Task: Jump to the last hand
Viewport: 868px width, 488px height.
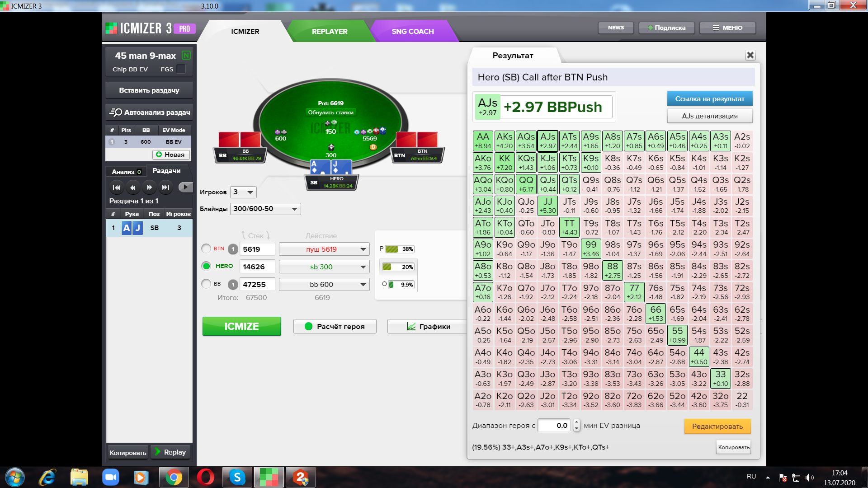Action: (x=165, y=187)
